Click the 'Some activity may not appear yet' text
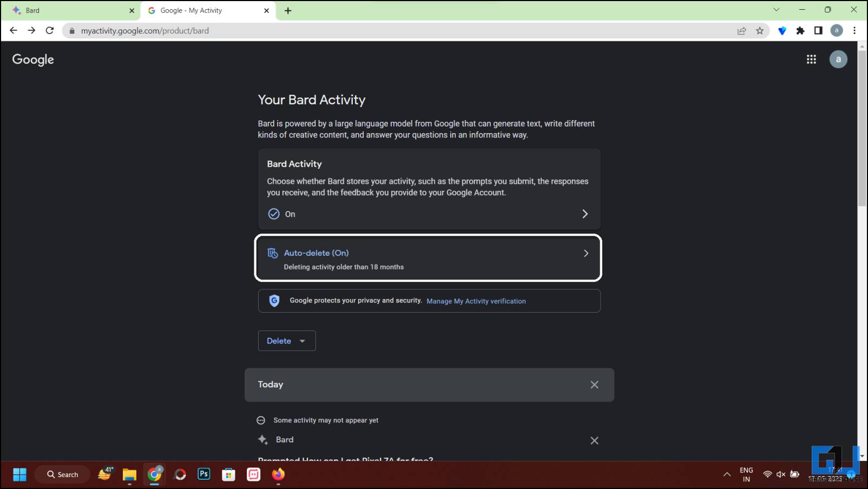The width and height of the screenshot is (868, 489). click(x=326, y=420)
